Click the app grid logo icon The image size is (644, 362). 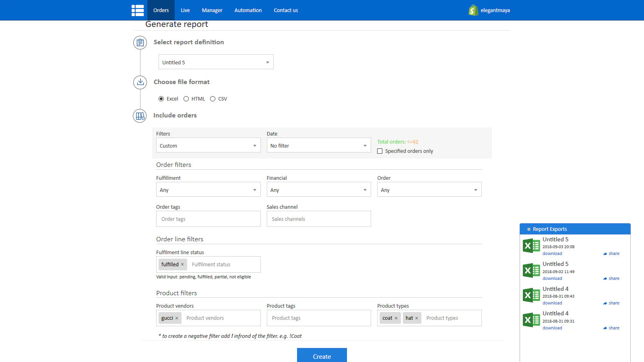138,10
